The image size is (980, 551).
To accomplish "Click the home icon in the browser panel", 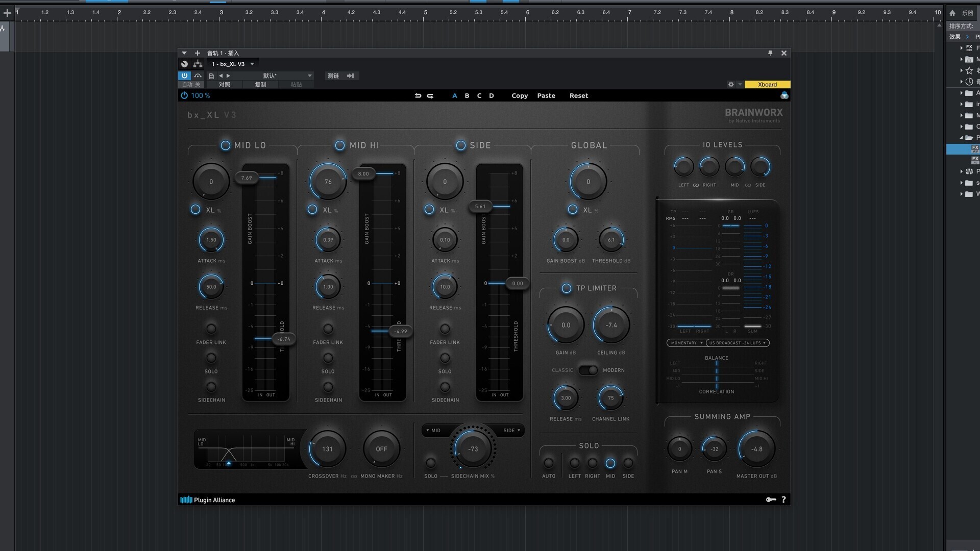I will click(x=952, y=13).
